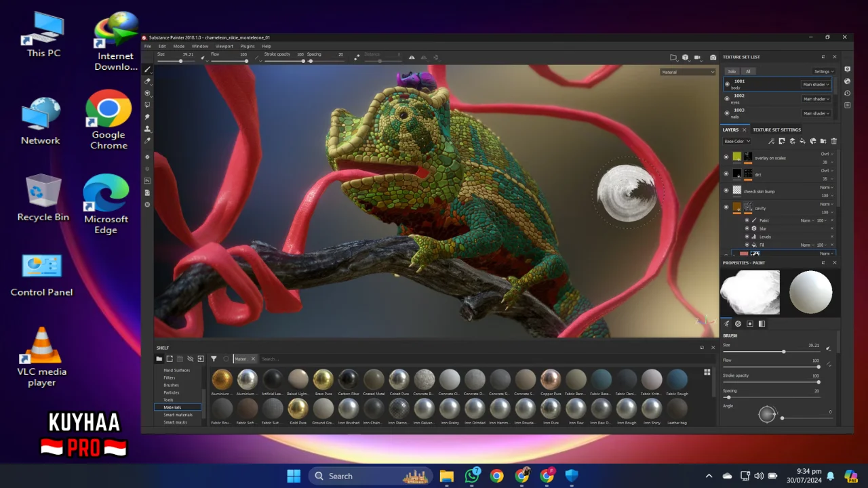Open the Base Color channel dropdown
The height and width of the screenshot is (488, 868).
click(x=737, y=141)
